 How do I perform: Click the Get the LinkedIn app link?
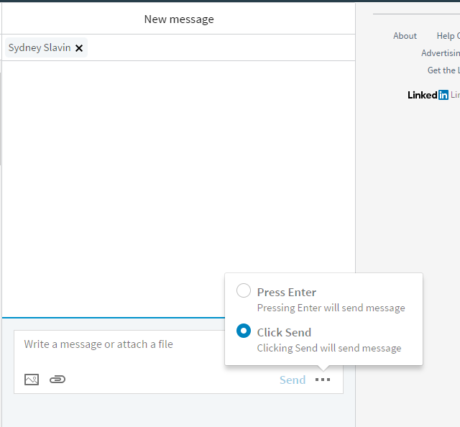click(x=444, y=70)
